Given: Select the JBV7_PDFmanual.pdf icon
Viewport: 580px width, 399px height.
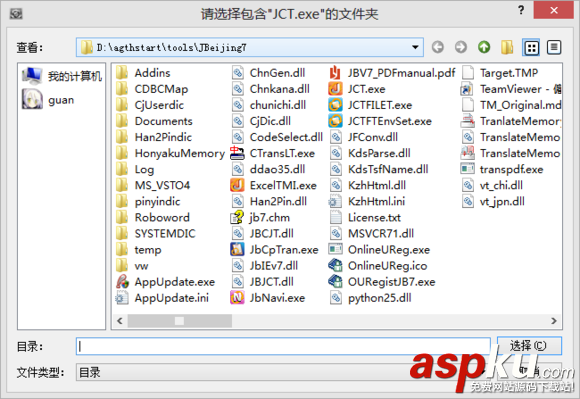Looking at the screenshot, I should pyautogui.click(x=335, y=73).
